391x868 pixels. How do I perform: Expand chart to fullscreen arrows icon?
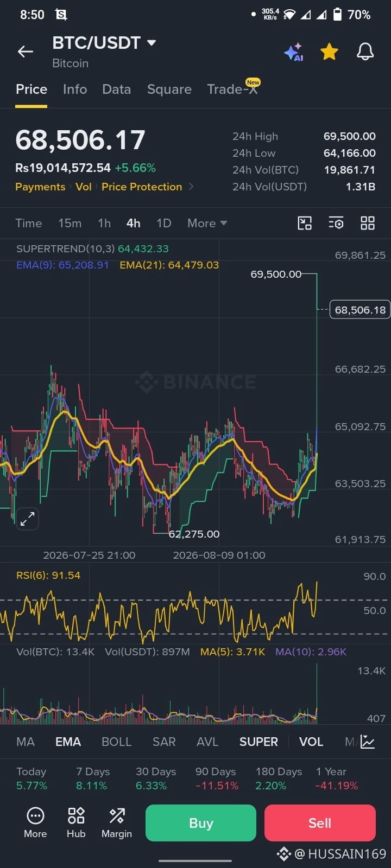coord(27,519)
